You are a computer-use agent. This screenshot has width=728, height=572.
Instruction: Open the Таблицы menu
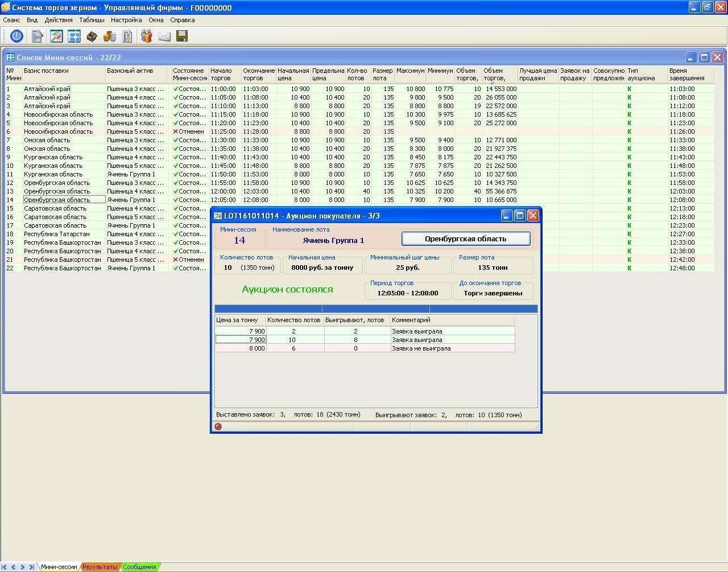point(92,20)
